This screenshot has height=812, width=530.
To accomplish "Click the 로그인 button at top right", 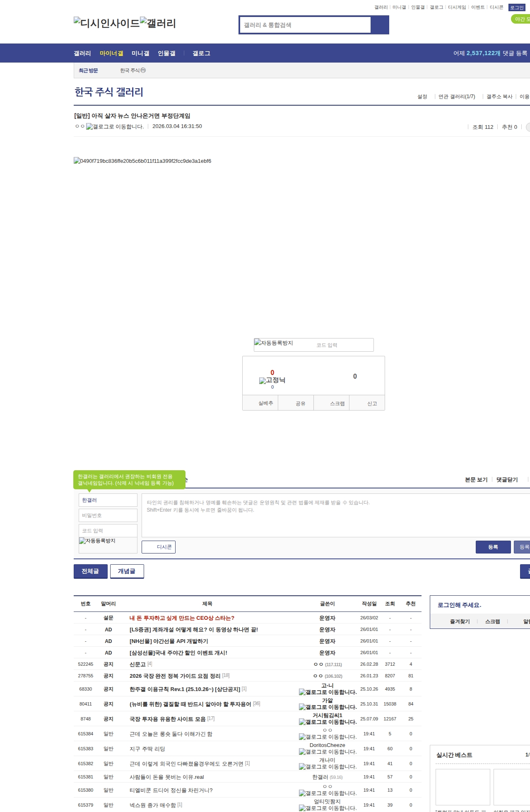I will point(517,7).
